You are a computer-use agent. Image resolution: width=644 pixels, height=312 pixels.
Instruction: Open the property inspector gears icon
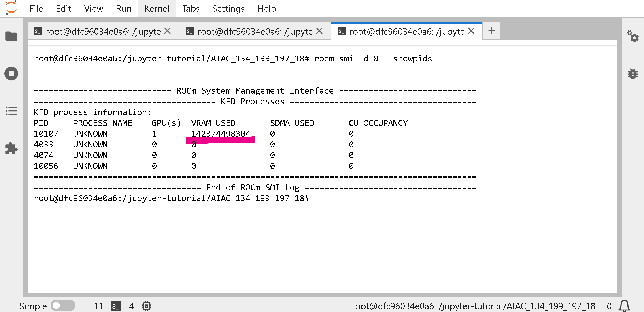[633, 36]
